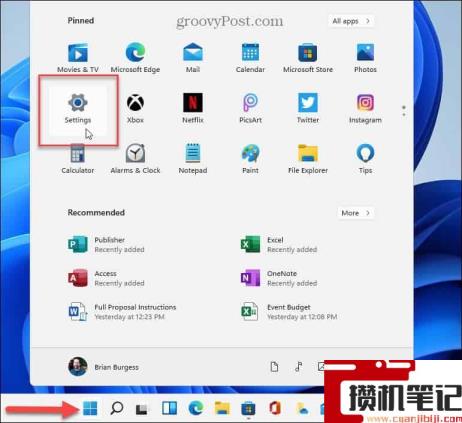Open Publisher from the Recommended section

point(106,245)
